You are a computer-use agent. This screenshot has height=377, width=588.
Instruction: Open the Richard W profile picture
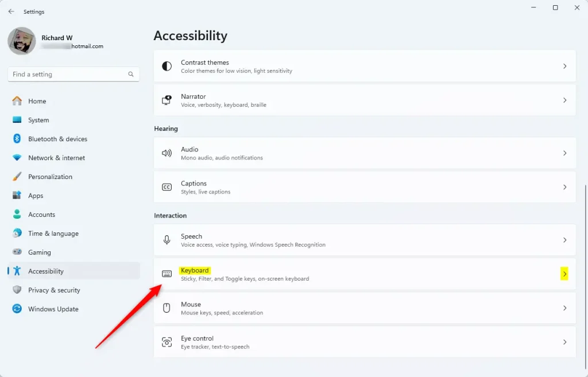(x=22, y=41)
